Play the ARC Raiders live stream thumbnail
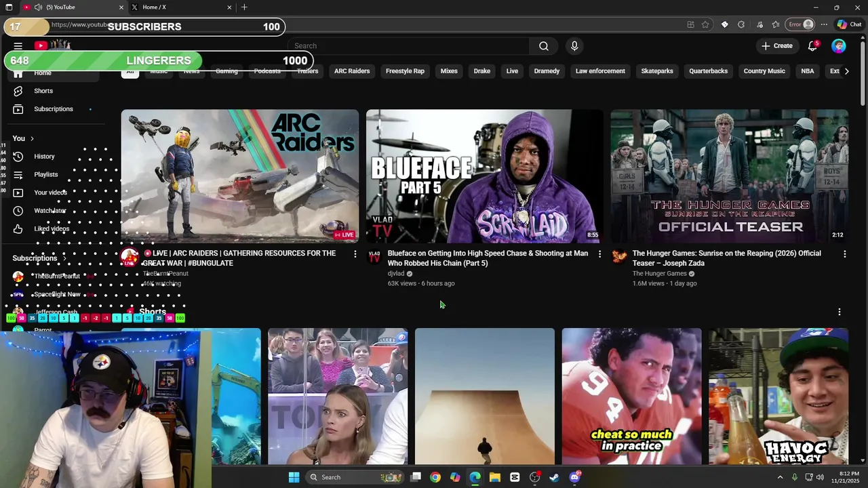Image resolution: width=868 pixels, height=488 pixels. click(x=240, y=176)
